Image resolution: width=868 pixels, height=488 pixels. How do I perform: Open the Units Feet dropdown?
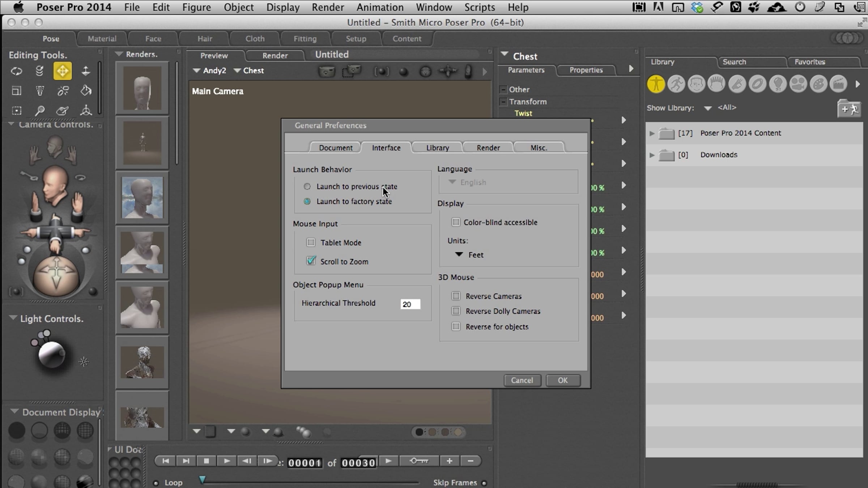(469, 255)
